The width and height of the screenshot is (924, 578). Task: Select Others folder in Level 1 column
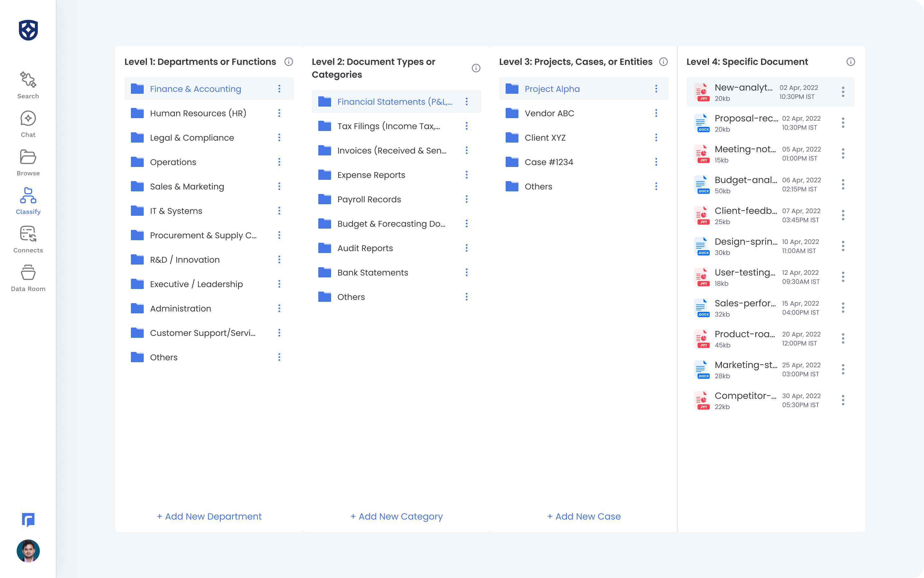[x=209, y=357]
